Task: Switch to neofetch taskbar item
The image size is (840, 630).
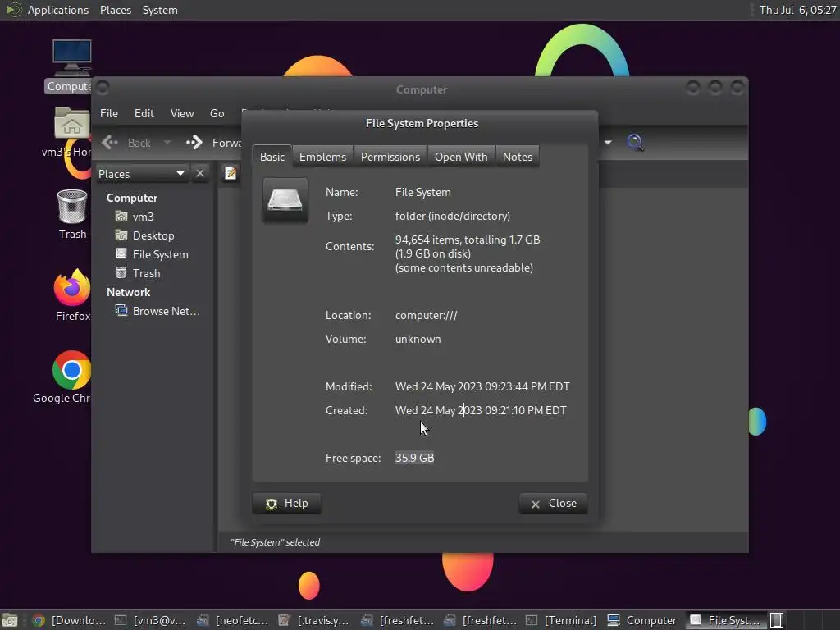Action: pyautogui.click(x=233, y=620)
